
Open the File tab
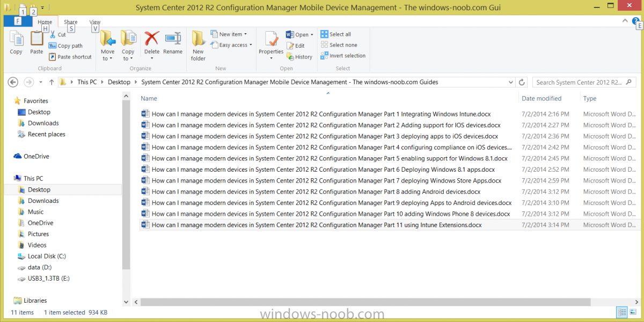[17, 21]
